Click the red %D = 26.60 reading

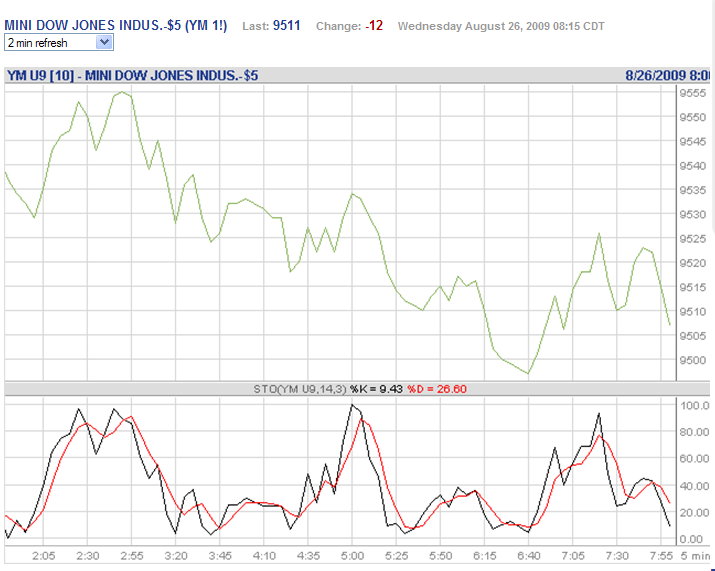pos(437,389)
